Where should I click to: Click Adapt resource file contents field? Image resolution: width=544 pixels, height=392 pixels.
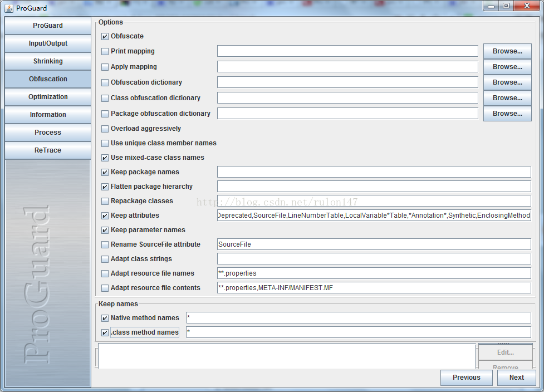374,288
